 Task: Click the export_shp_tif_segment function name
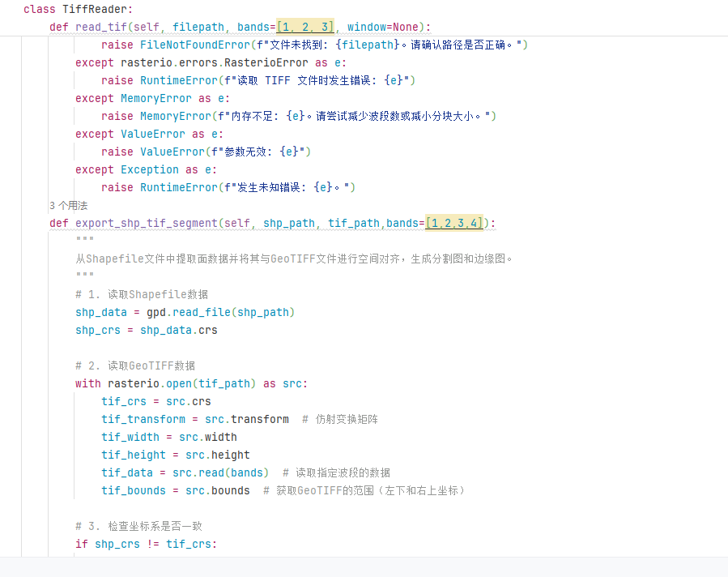point(147,224)
